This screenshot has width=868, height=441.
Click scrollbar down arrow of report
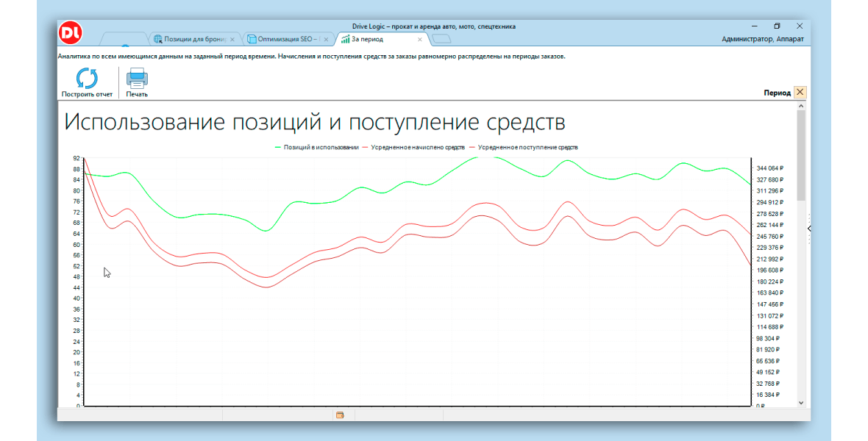[801, 402]
